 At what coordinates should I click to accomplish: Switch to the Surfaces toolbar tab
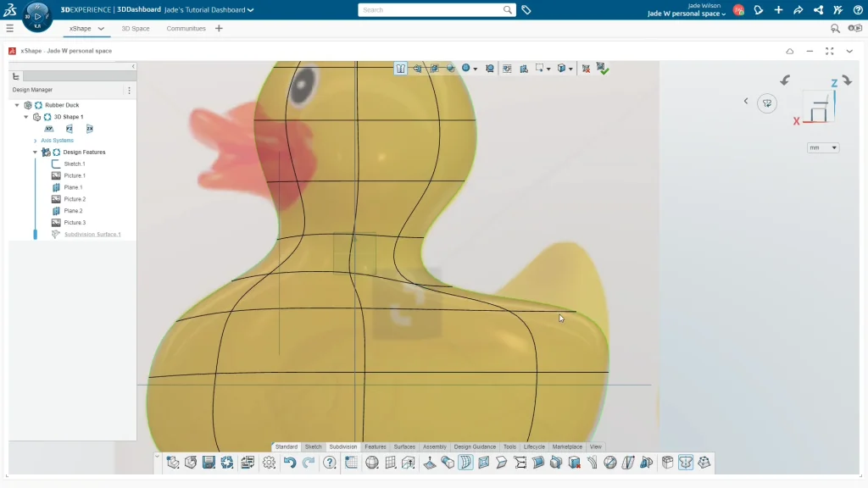click(404, 446)
